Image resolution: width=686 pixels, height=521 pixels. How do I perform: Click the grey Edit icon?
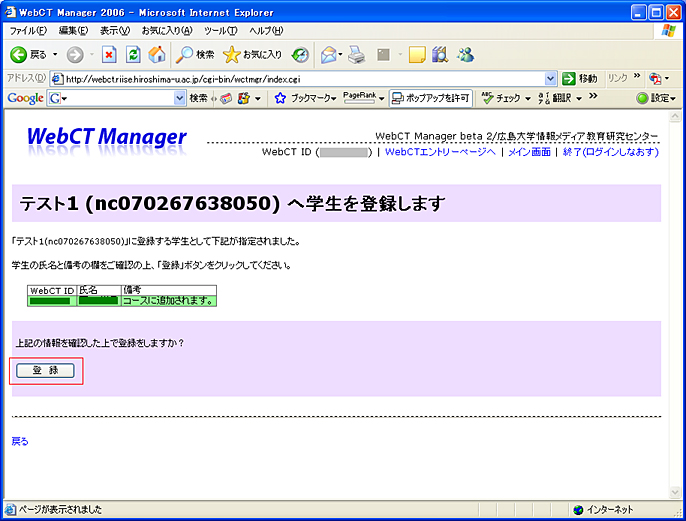pos(383,55)
